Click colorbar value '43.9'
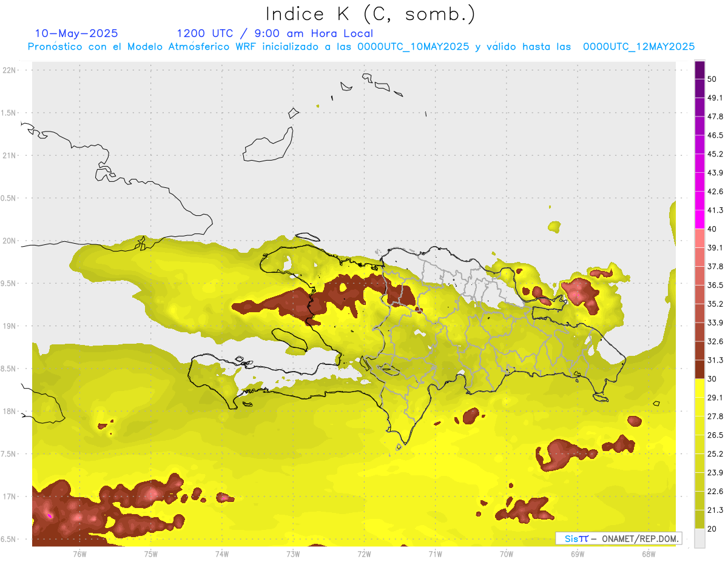 [x=715, y=173]
